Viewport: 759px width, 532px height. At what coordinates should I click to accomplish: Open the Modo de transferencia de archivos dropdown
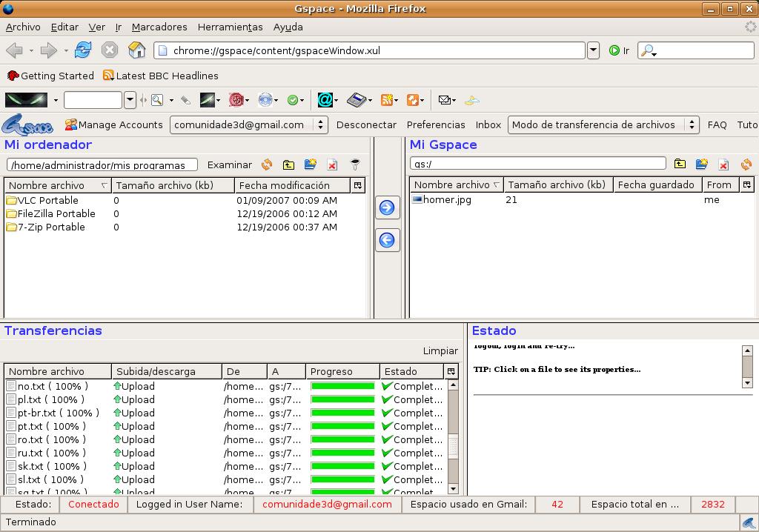point(603,125)
